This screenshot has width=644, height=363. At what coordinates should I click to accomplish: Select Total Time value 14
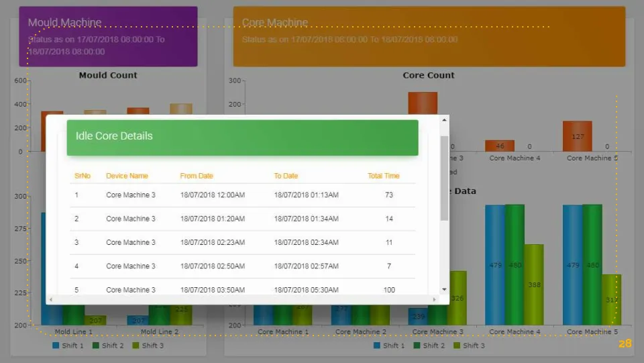pos(389,219)
